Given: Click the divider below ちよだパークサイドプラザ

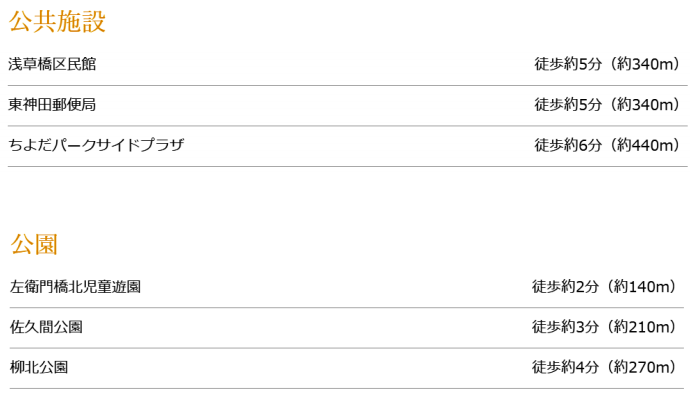Looking at the screenshot, I should (x=348, y=166).
